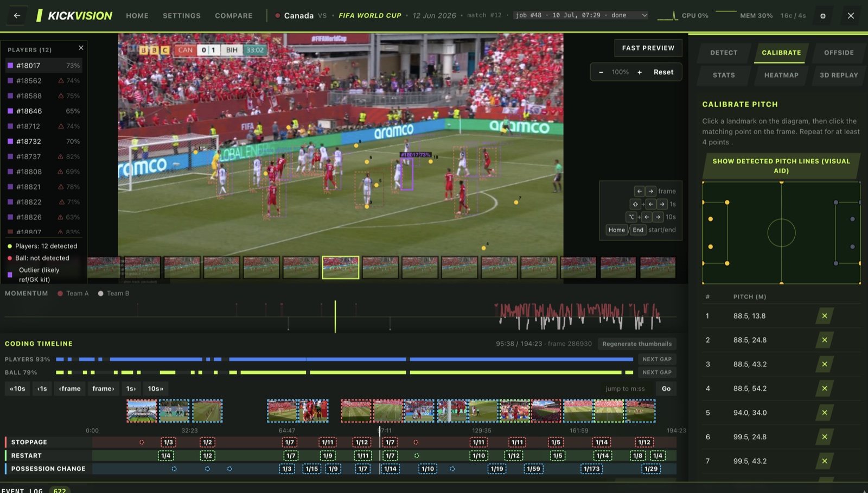Select player #18646 in players list
The height and width of the screenshot is (493, 868).
click(x=44, y=111)
